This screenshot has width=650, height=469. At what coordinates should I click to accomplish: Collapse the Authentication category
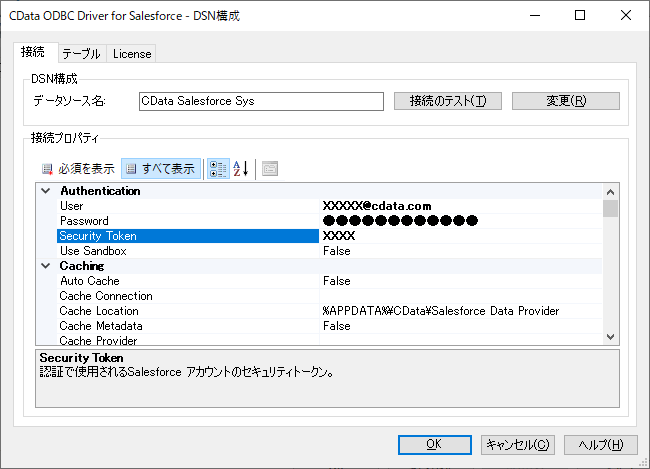coord(45,191)
